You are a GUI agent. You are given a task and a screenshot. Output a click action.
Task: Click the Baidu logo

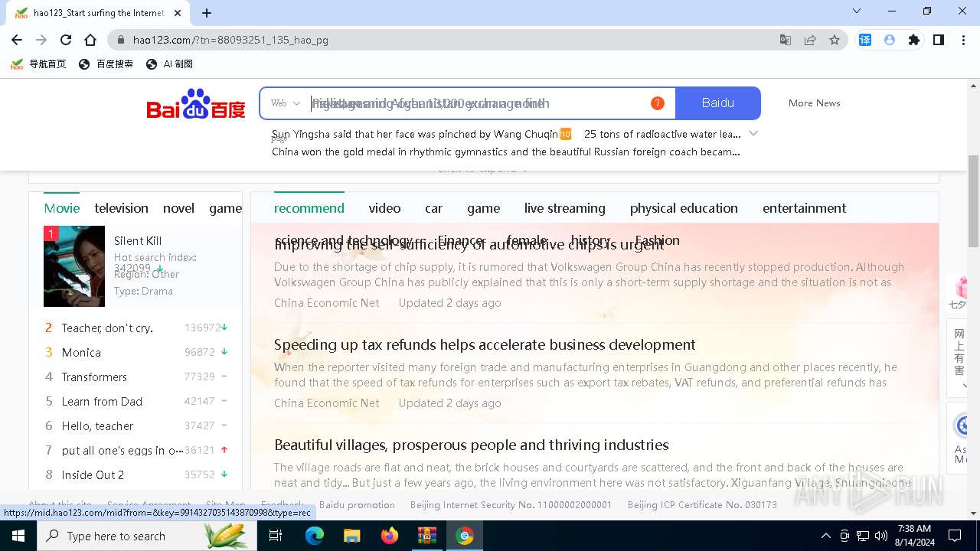click(196, 103)
